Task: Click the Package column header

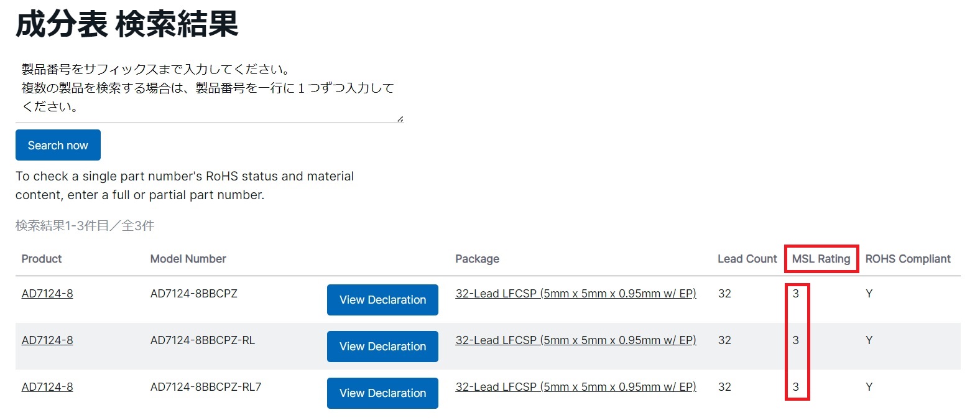Action: tap(477, 259)
